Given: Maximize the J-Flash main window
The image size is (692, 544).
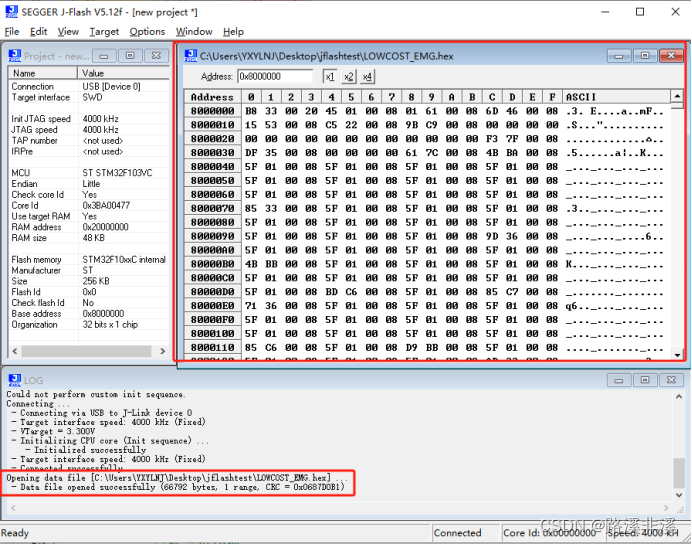Looking at the screenshot, I should pos(640,12).
